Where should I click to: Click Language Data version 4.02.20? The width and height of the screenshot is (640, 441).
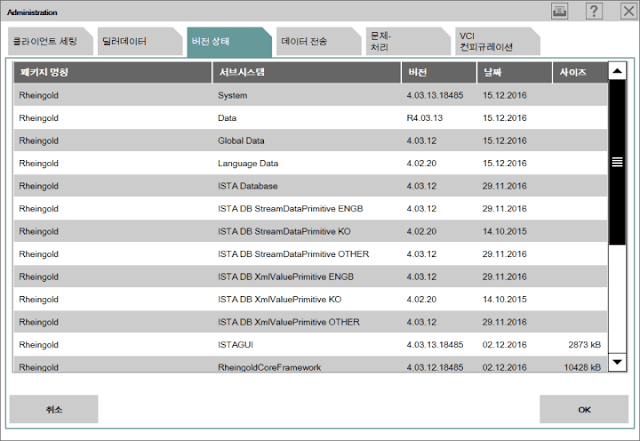coord(421,163)
